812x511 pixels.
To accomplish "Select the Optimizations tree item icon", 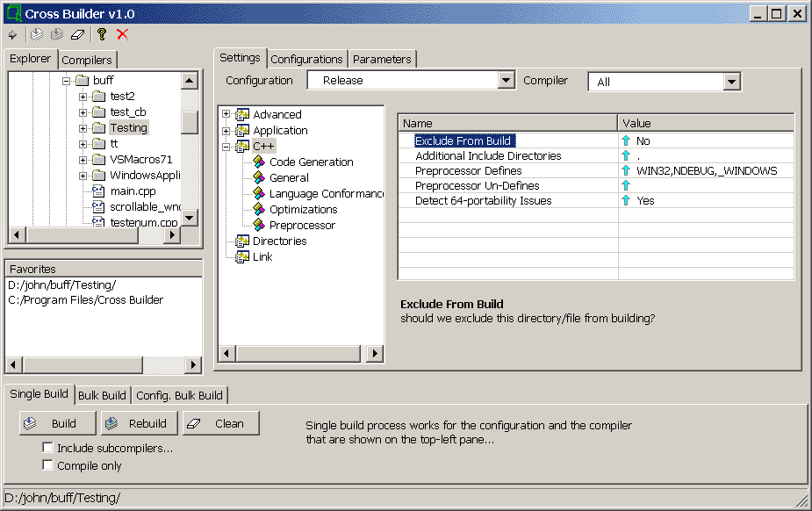I will tap(259, 210).
